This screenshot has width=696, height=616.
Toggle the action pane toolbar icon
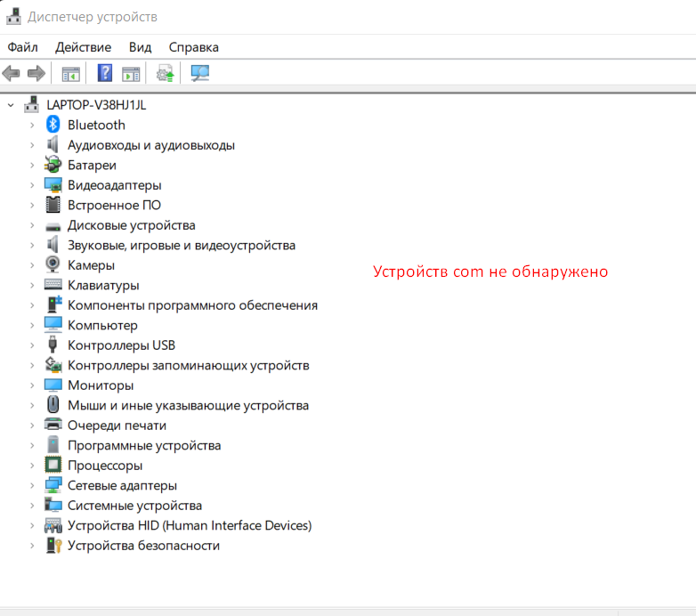point(131,74)
